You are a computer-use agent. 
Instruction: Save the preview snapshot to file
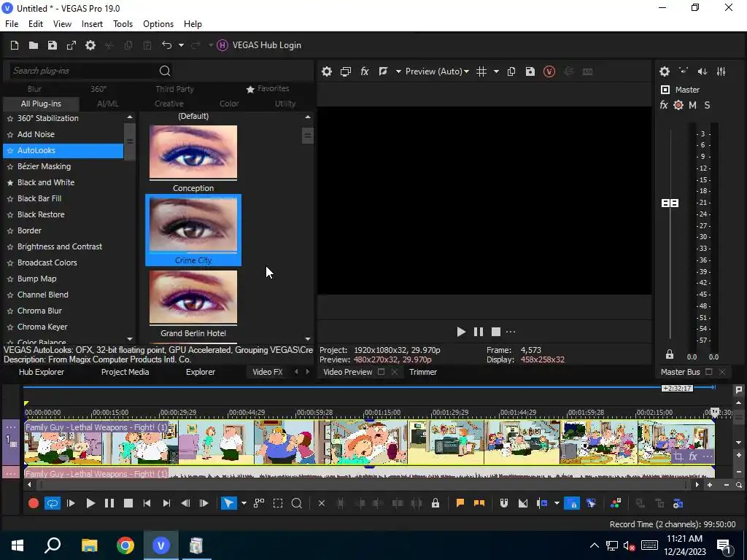(530, 71)
